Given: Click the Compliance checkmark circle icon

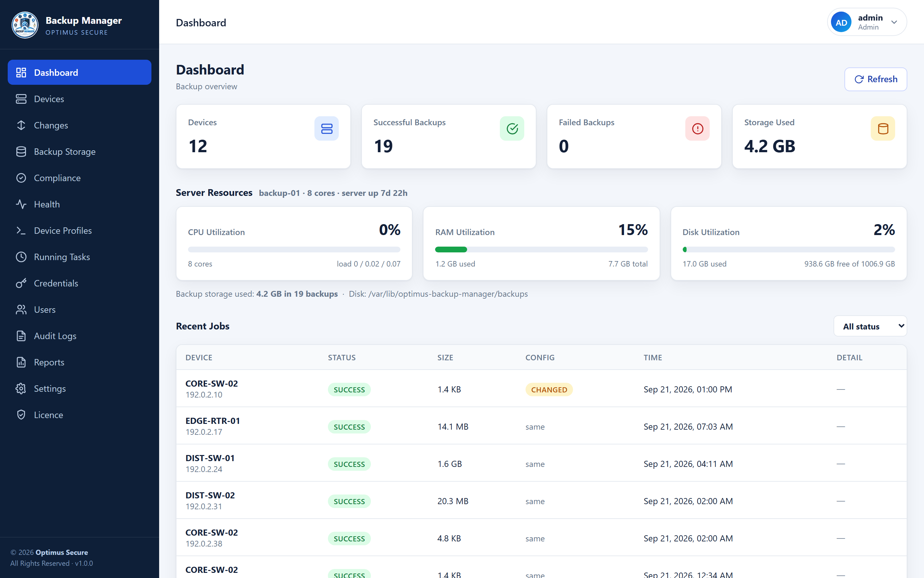Looking at the screenshot, I should coord(21,178).
